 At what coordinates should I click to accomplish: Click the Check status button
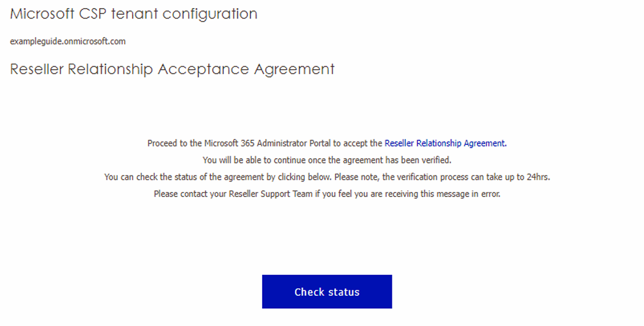pos(327,292)
